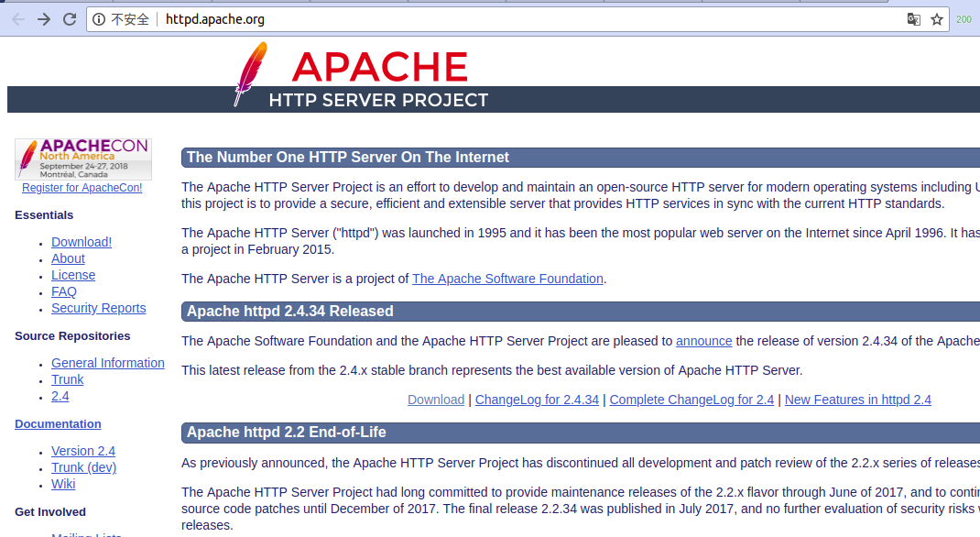Click the Number One HTTP Server heading
This screenshot has height=537, width=980.
pyautogui.click(x=347, y=158)
